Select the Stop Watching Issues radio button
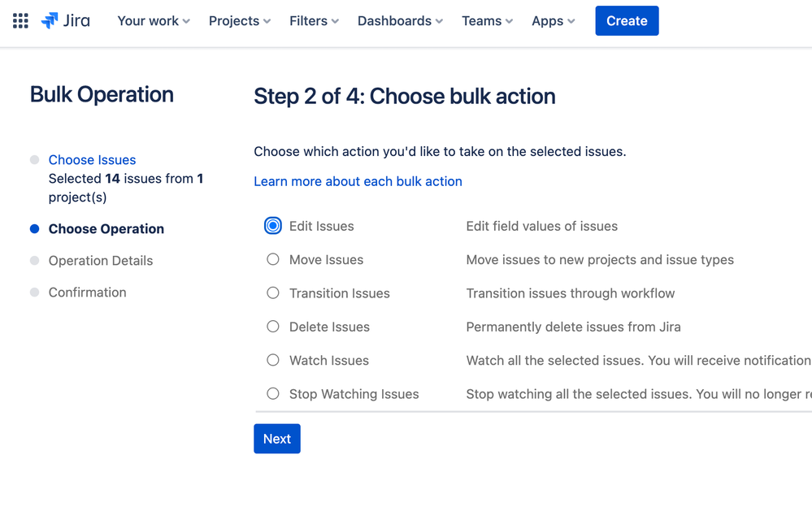812x507 pixels. pyautogui.click(x=273, y=394)
